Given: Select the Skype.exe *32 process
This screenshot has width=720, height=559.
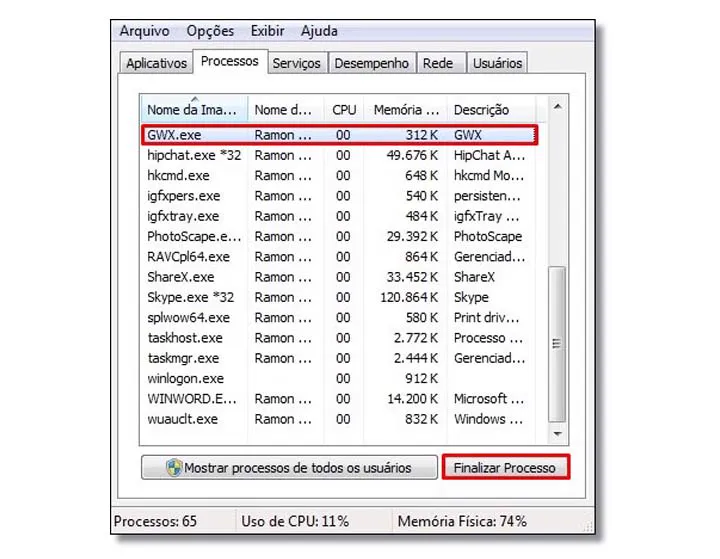Looking at the screenshot, I should tap(339, 297).
